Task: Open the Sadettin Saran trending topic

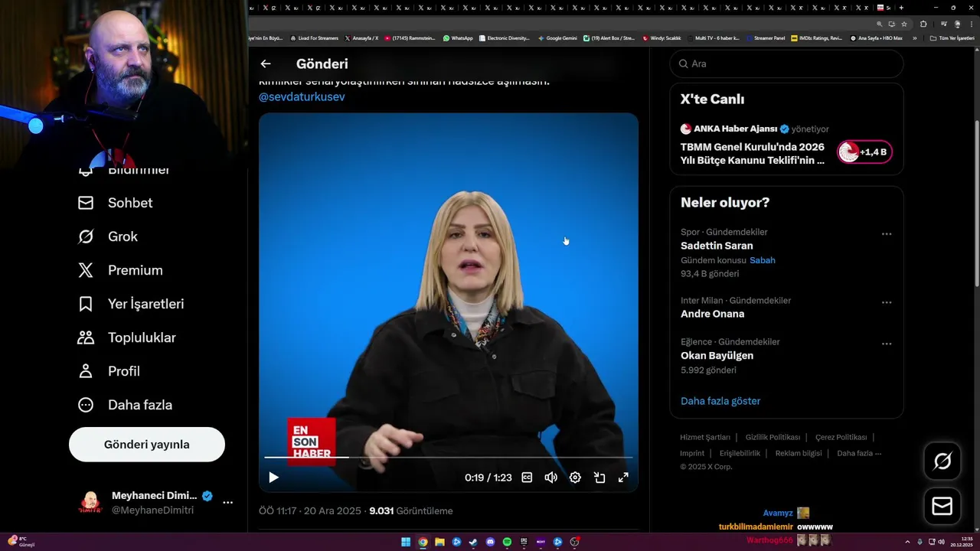Action: 717,246
